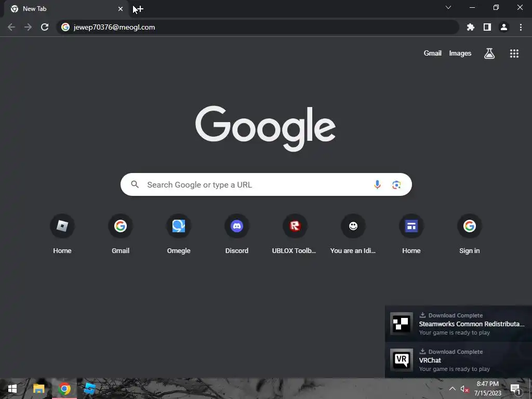The height and width of the screenshot is (399, 532).
Task: Open Steamworks Common Redistributables download notification
Action: 458,324
